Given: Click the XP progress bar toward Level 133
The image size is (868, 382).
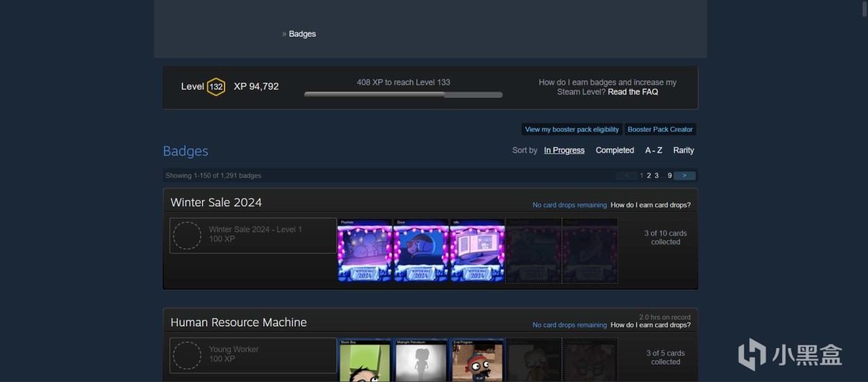Looking at the screenshot, I should [x=403, y=95].
